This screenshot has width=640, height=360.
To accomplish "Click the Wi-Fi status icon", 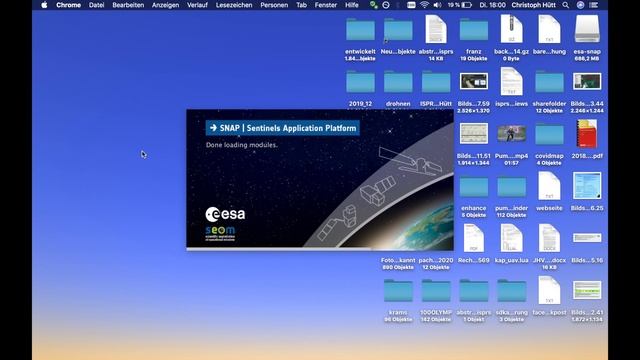I will coord(424,5).
